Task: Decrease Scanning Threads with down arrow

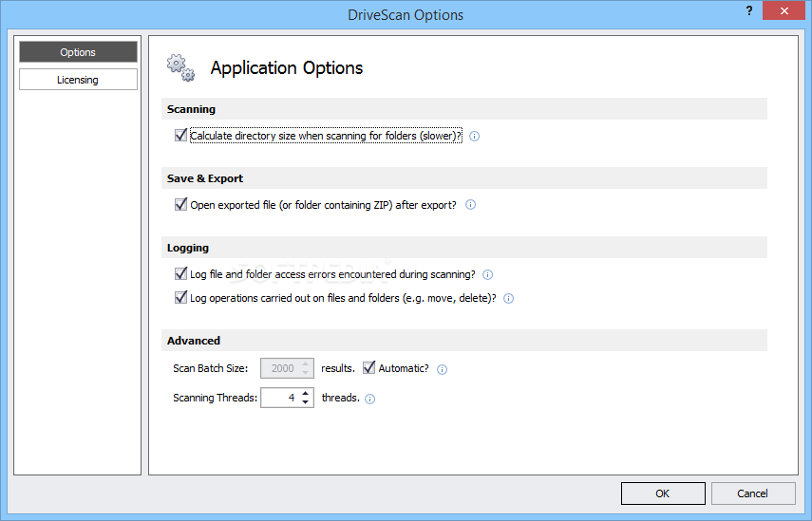Action: (306, 402)
